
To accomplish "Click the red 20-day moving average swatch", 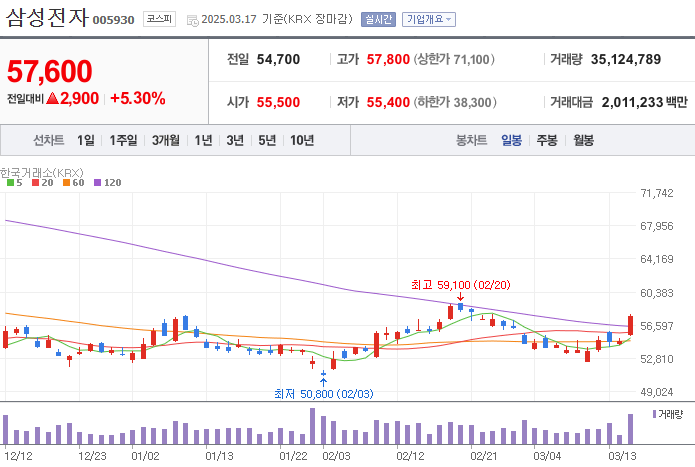I will (35, 183).
